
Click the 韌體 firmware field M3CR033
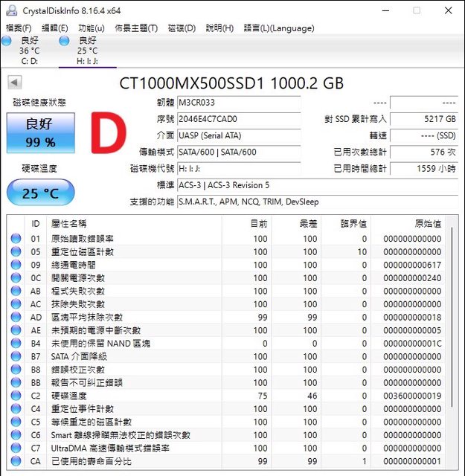point(238,103)
